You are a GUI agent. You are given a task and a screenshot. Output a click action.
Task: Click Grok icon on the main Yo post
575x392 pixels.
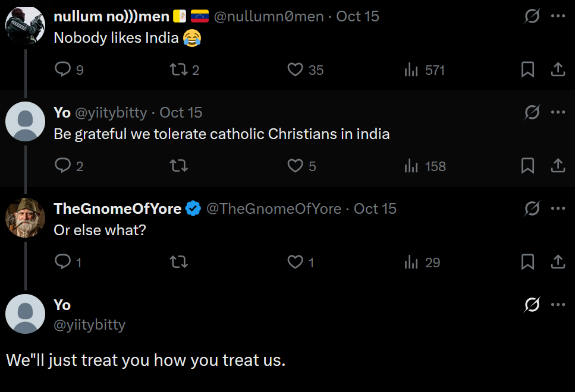point(532,305)
